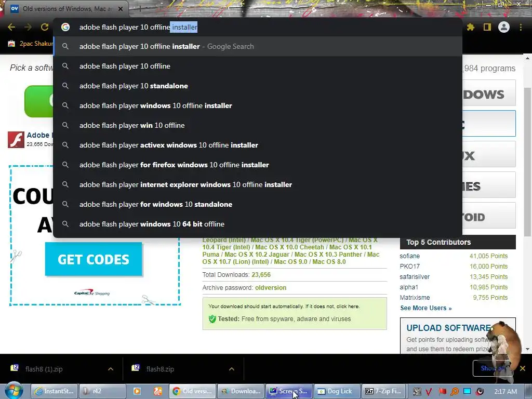The width and height of the screenshot is (532, 399).
Task: Click the browser Forward arrow
Action: coord(28,27)
